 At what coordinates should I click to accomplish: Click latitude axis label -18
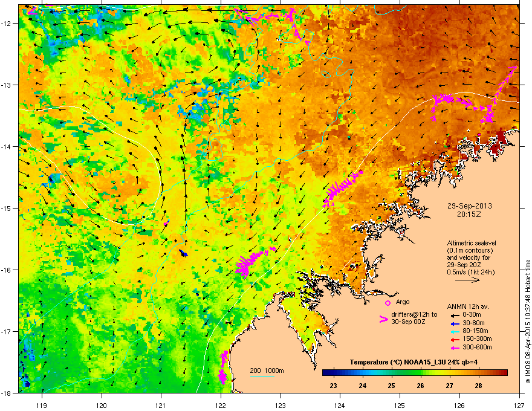pos(6,393)
